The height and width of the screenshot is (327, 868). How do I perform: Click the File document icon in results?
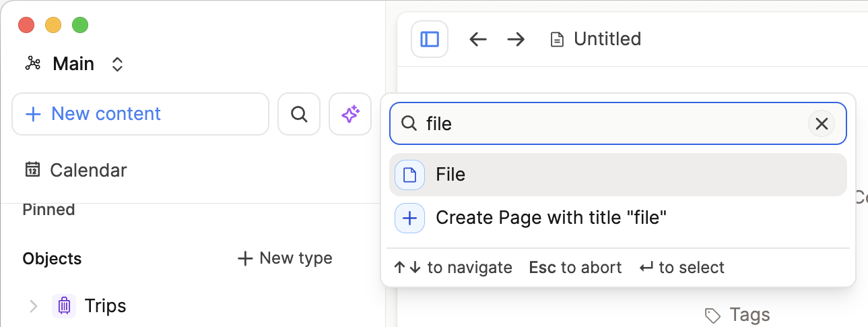coord(409,175)
